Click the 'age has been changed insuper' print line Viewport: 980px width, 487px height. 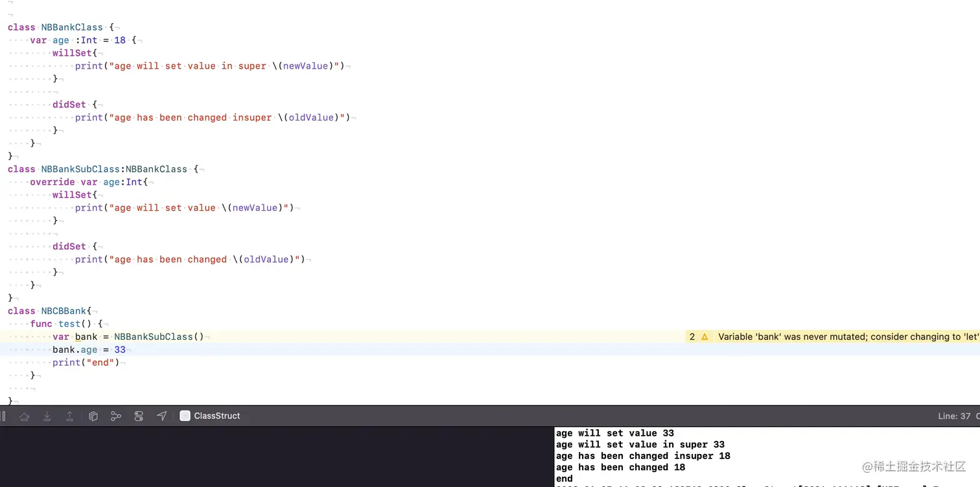tap(213, 117)
